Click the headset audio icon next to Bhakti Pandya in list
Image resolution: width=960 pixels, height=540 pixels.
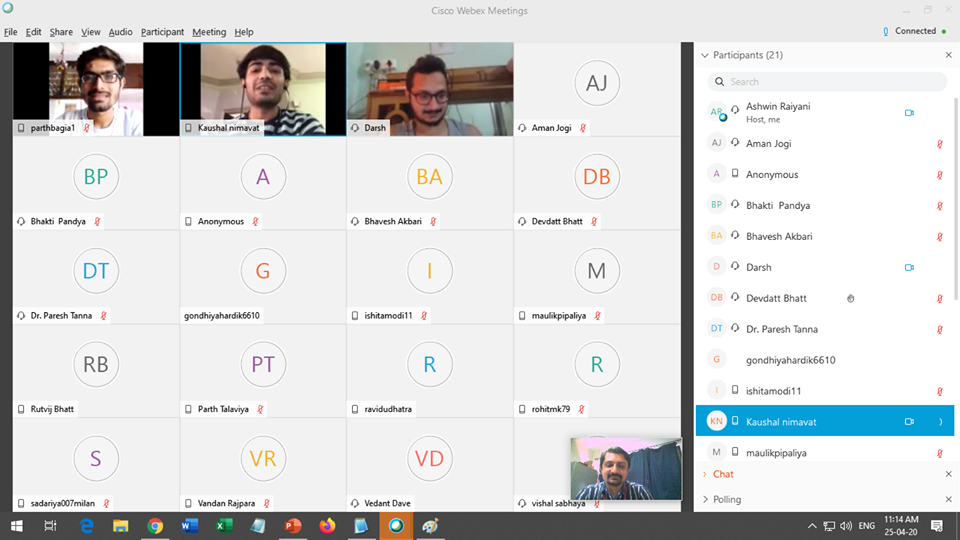tap(736, 206)
